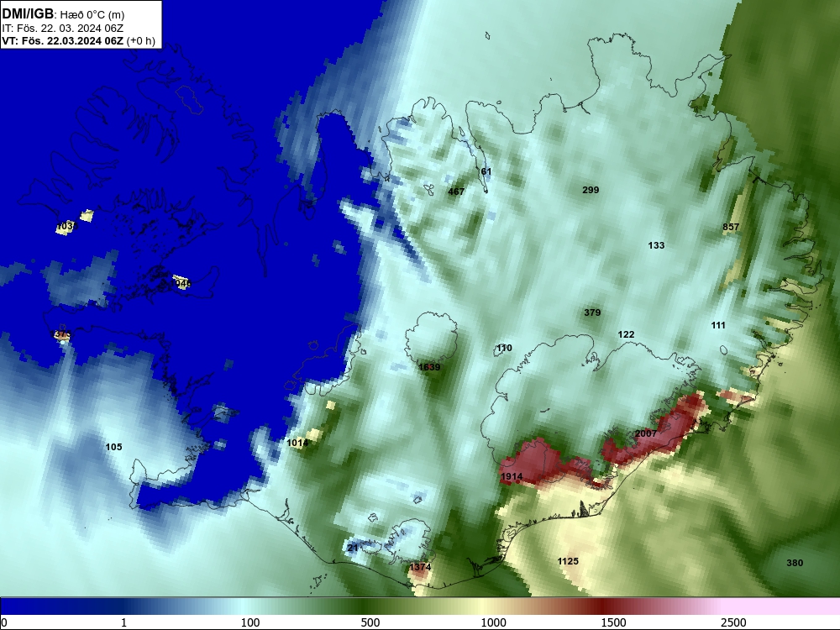Image resolution: width=840 pixels, height=630 pixels.
Task: Click the 21 value label near coast
Action: click(353, 548)
